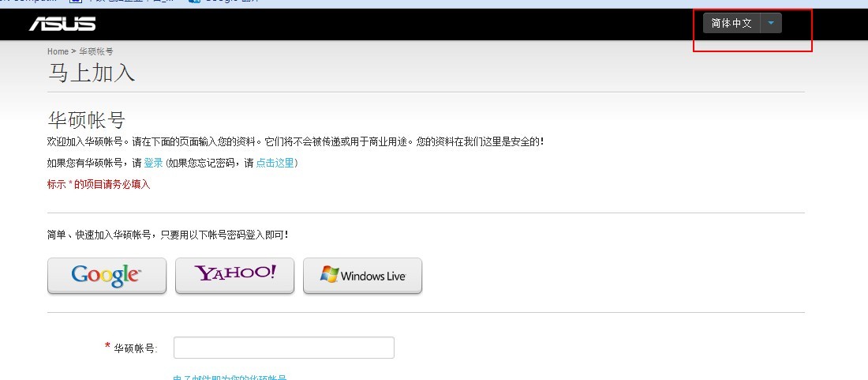This screenshot has height=380, width=868.
Task: Sign in with Yahoo! button
Action: point(234,275)
